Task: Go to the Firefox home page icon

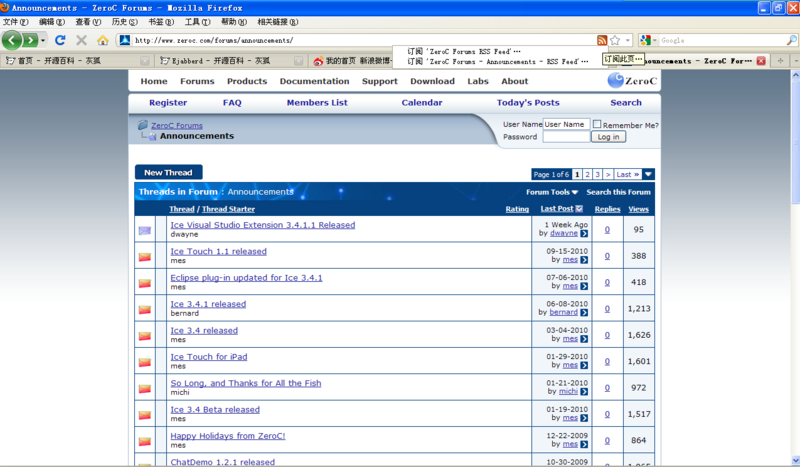Action: point(102,40)
